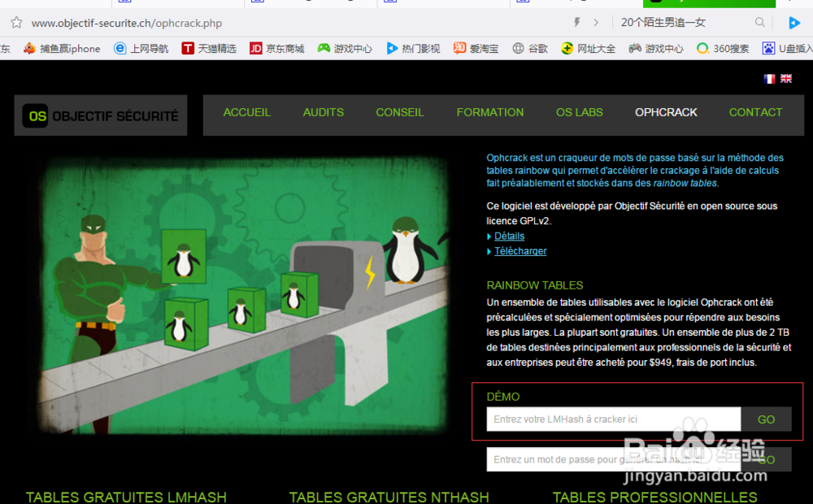Click the password-to-hash input field

(613, 459)
